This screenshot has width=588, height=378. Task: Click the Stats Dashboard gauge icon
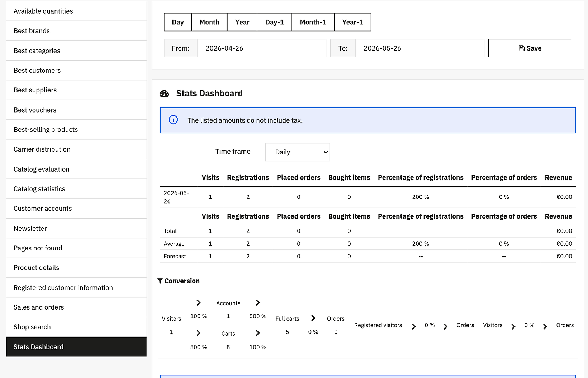pyautogui.click(x=164, y=94)
